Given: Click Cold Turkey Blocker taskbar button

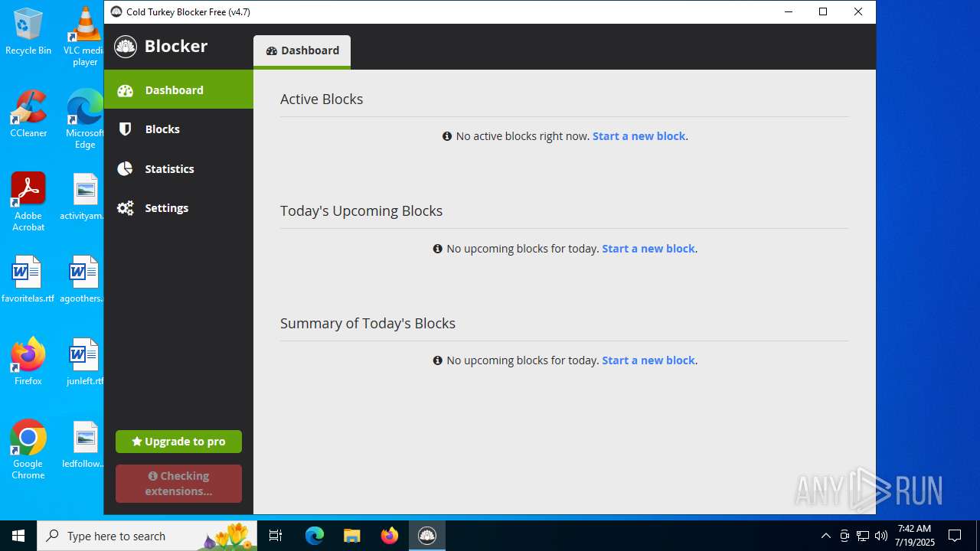Looking at the screenshot, I should pos(426,536).
